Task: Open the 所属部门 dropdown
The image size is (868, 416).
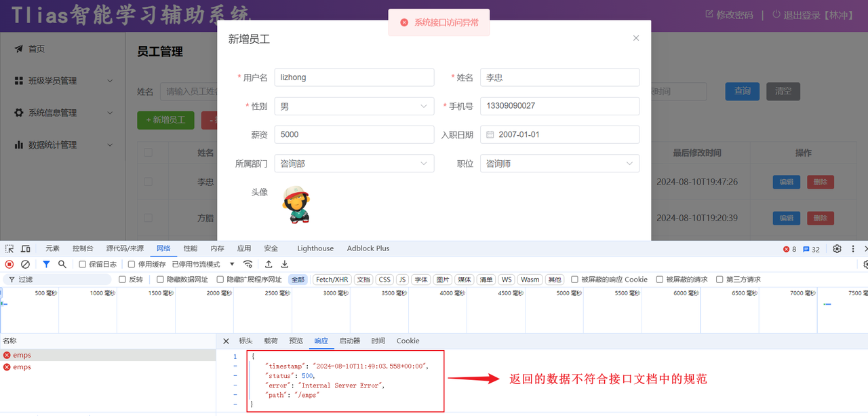Action: coord(354,164)
